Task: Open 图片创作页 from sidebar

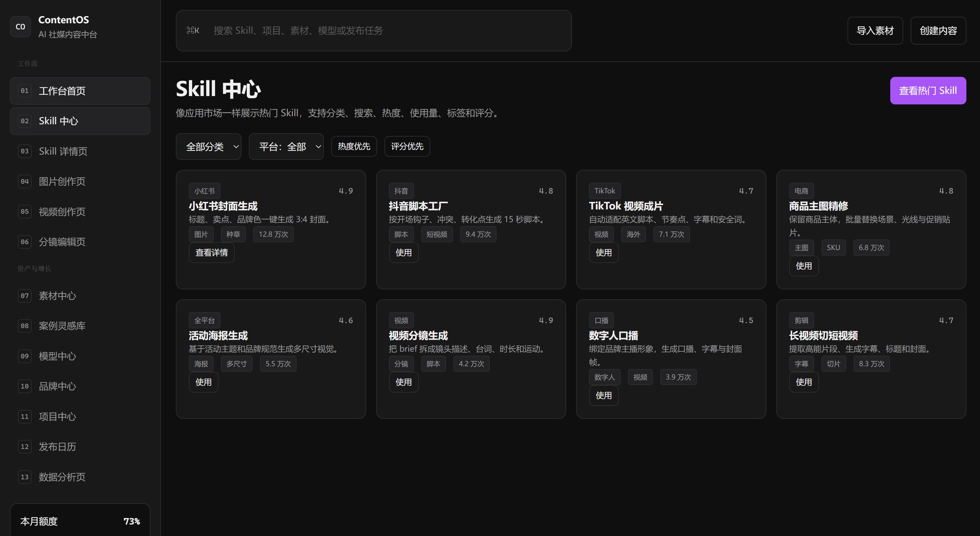Action: (x=80, y=181)
